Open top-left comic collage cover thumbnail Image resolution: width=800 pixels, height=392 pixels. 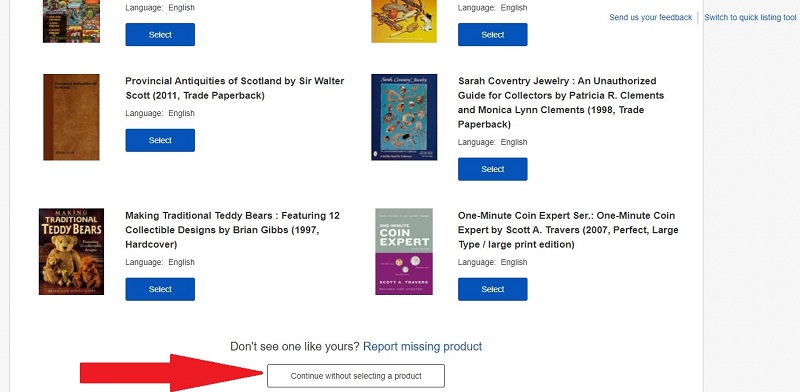pyautogui.click(x=71, y=21)
